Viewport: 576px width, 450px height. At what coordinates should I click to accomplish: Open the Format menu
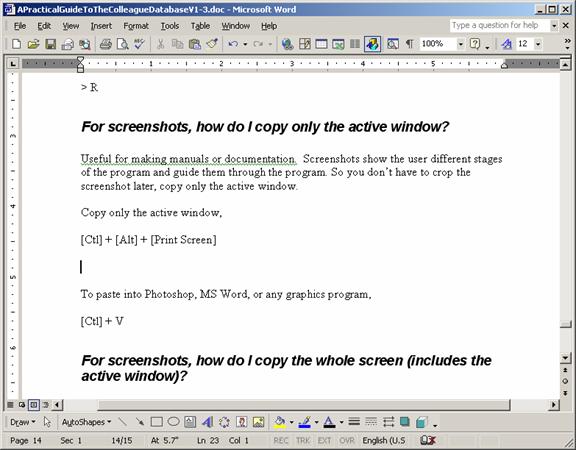(x=136, y=26)
